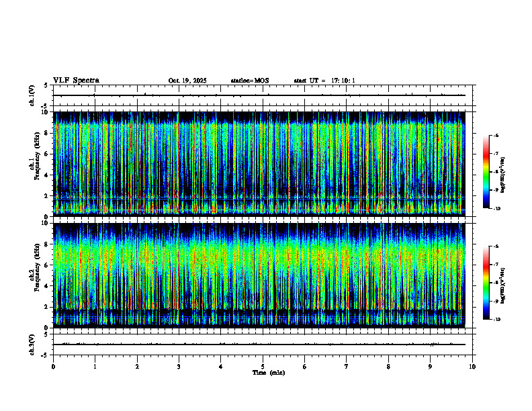The image size is (532, 411).
Task: Click time-axis tick label "10" at bottom right
Action: click(472, 367)
